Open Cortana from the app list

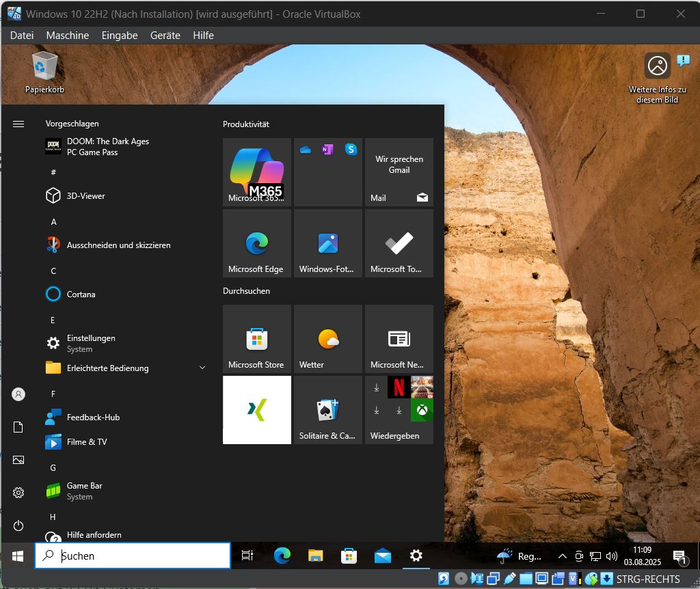tap(81, 294)
